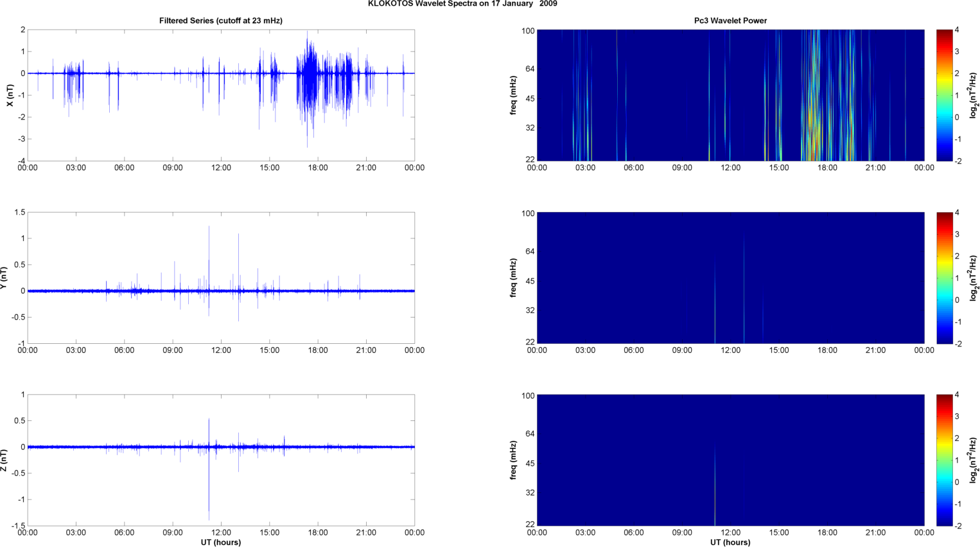Click the log2(nT²/Hz) label beside the top colorbar
This screenshot has width=980, height=547.
click(x=974, y=95)
